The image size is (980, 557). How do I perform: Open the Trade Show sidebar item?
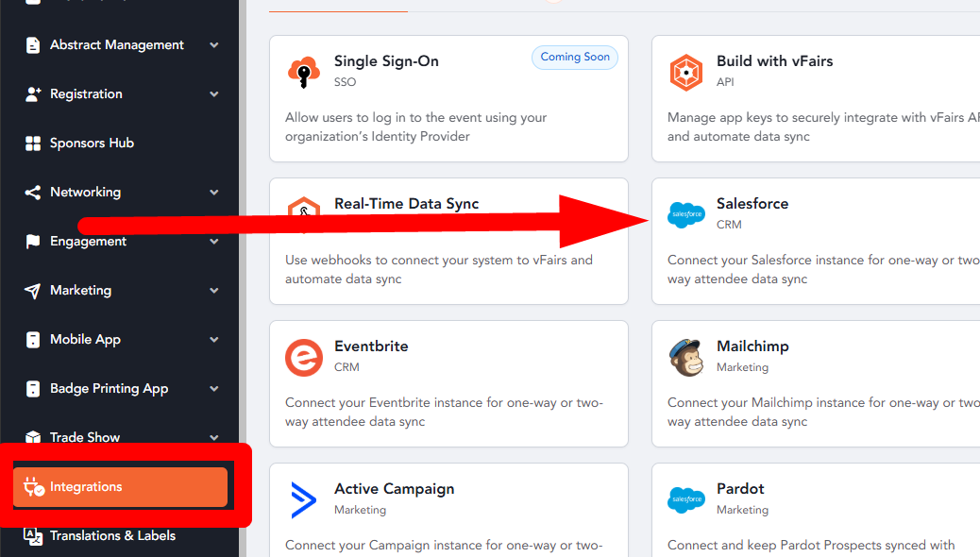point(120,437)
